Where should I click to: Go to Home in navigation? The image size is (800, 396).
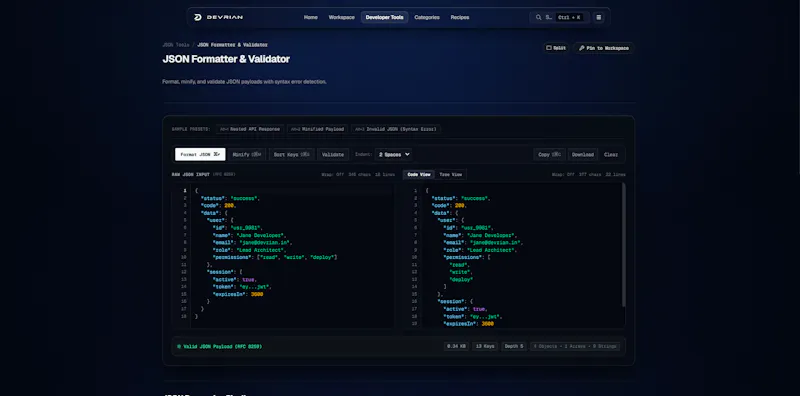[311, 17]
